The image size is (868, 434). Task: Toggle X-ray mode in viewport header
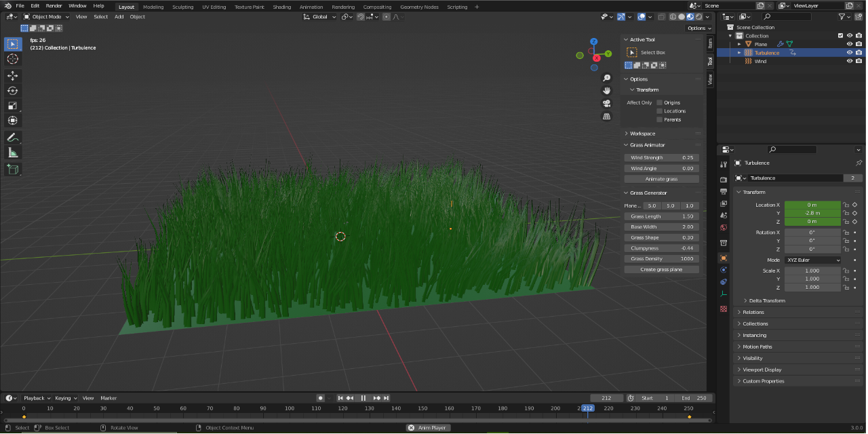(x=661, y=17)
